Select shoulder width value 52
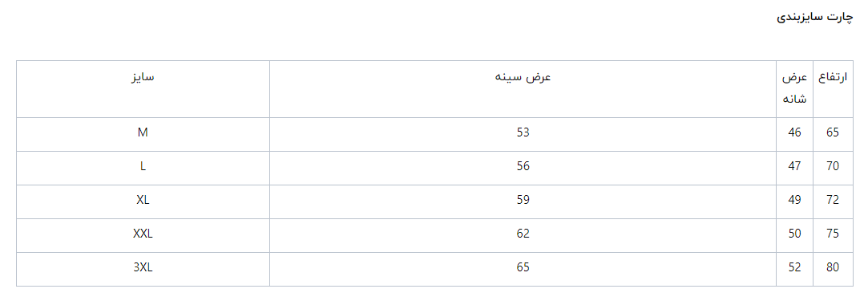 coord(794,267)
